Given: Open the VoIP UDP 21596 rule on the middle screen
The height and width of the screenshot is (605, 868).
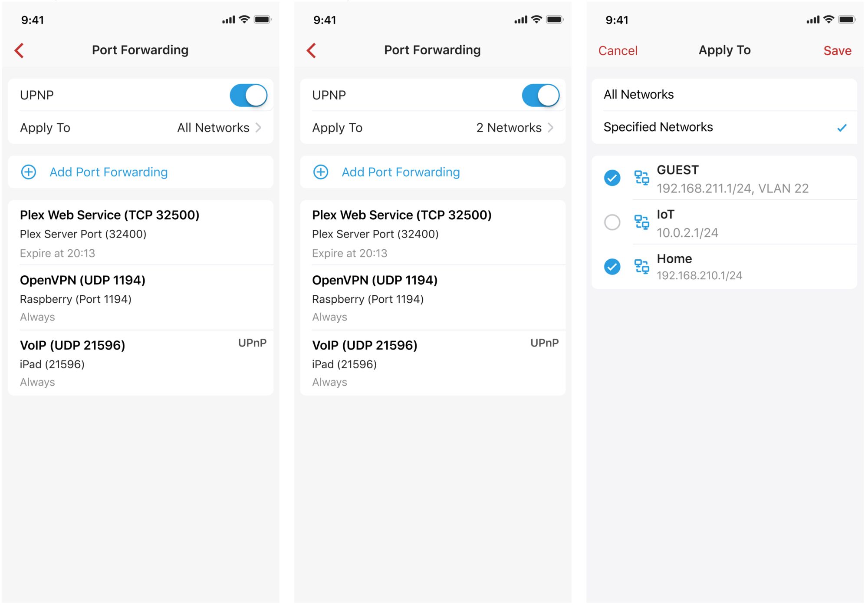Looking at the screenshot, I should pos(433,363).
